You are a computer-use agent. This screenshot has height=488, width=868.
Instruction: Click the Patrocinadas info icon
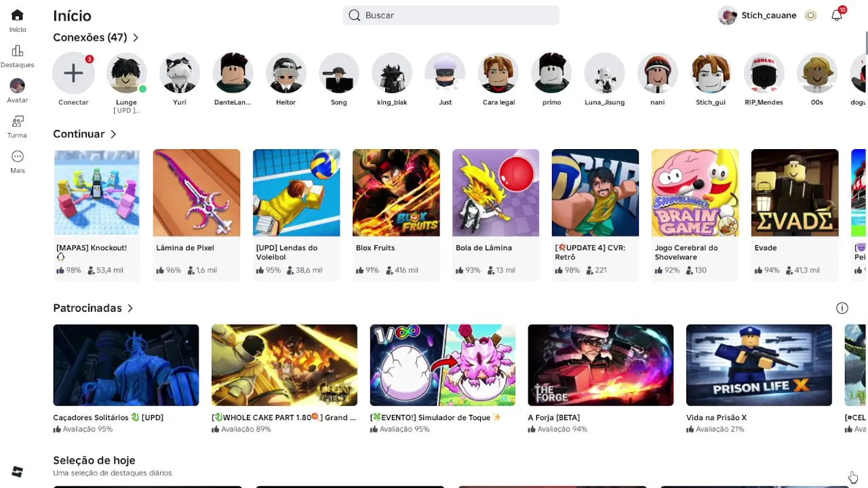[x=842, y=308]
